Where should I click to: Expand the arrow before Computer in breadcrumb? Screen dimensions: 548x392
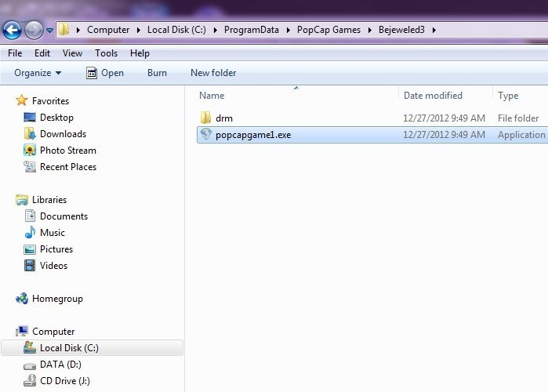(78, 30)
